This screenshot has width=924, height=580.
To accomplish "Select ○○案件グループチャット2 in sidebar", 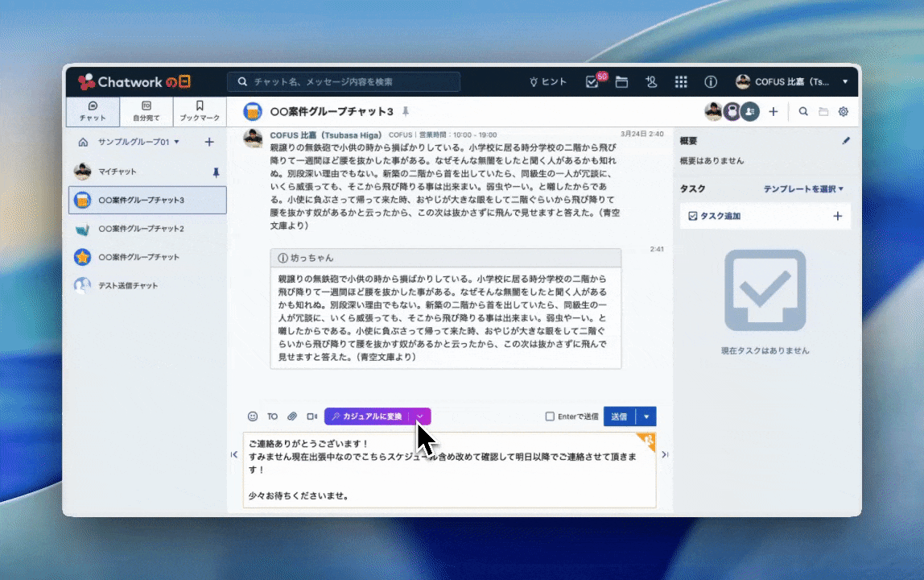I will (147, 229).
